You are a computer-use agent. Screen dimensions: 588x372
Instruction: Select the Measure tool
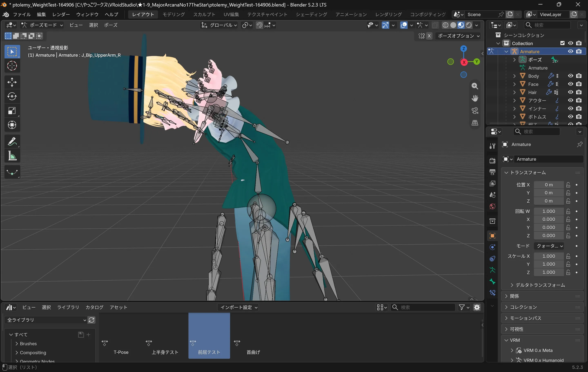[x=12, y=156]
